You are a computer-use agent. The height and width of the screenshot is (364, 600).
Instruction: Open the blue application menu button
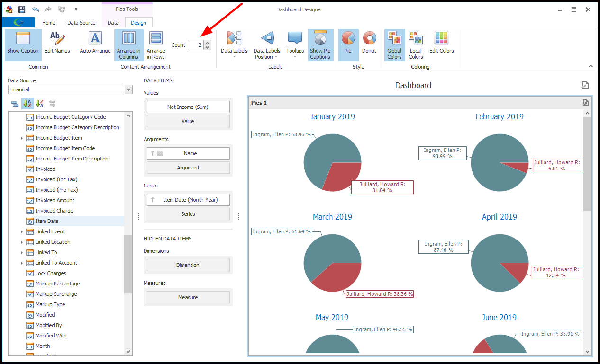click(x=18, y=22)
